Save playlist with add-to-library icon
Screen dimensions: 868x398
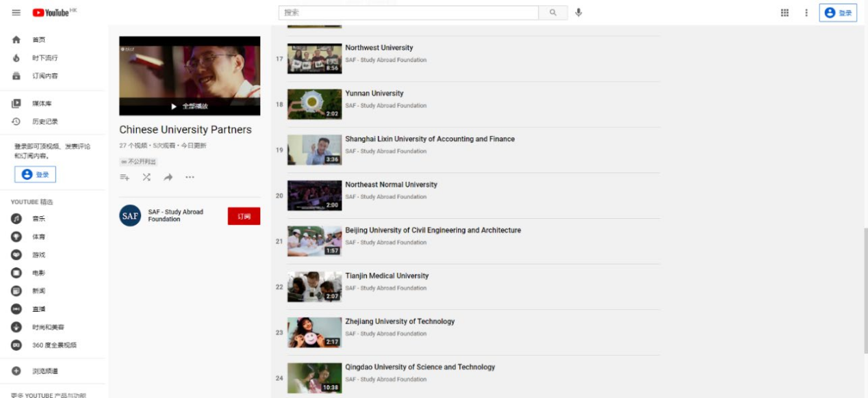coord(125,177)
